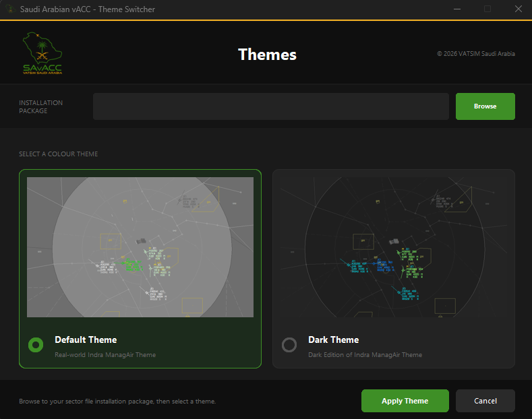
Task: Select the Dark Theme radio button
Action: (x=289, y=345)
